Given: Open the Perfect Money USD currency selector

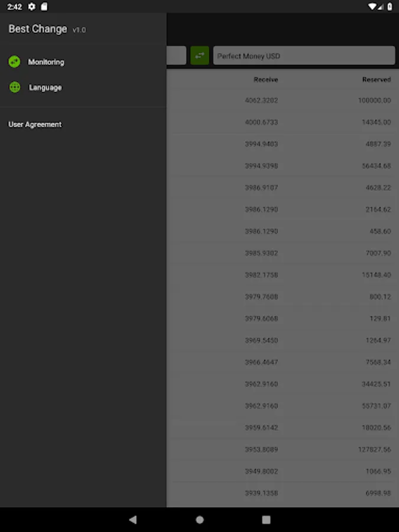Looking at the screenshot, I should (304, 56).
